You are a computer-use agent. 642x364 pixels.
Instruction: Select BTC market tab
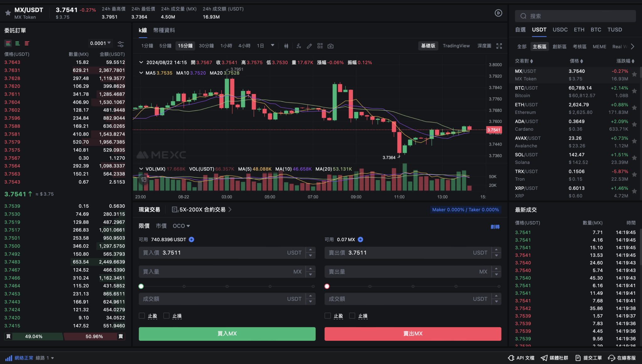click(596, 29)
